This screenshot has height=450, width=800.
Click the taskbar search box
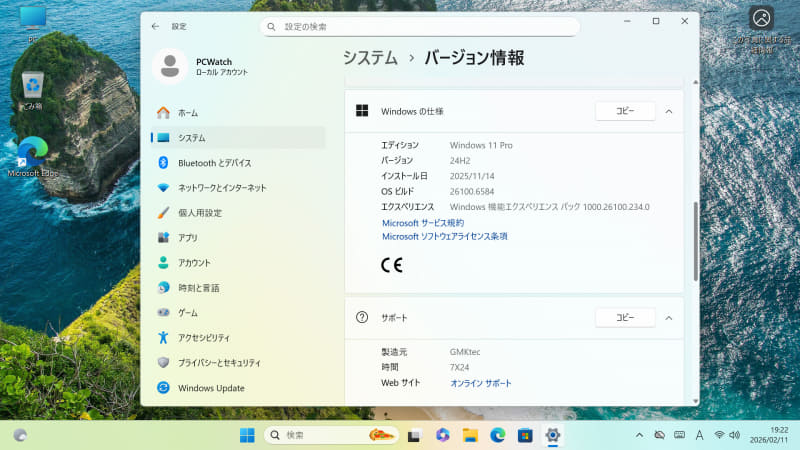click(x=332, y=435)
